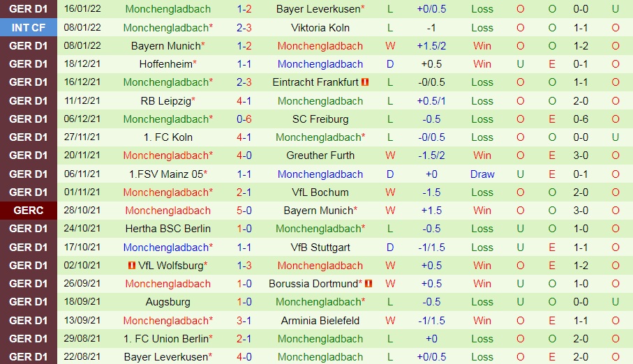Open the GERC cup league label
The image size is (633, 364).
[x=28, y=211]
